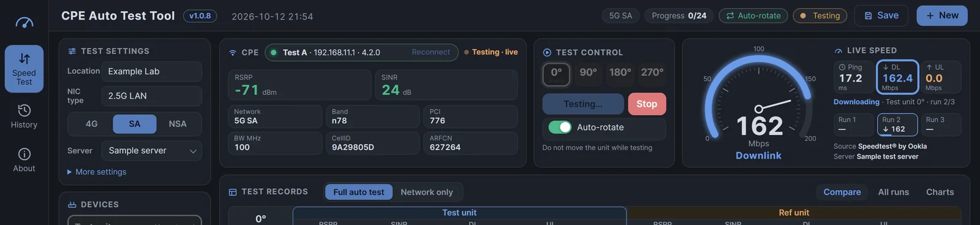Open the Compare view tab
This screenshot has width=980, height=225.
tap(842, 193)
